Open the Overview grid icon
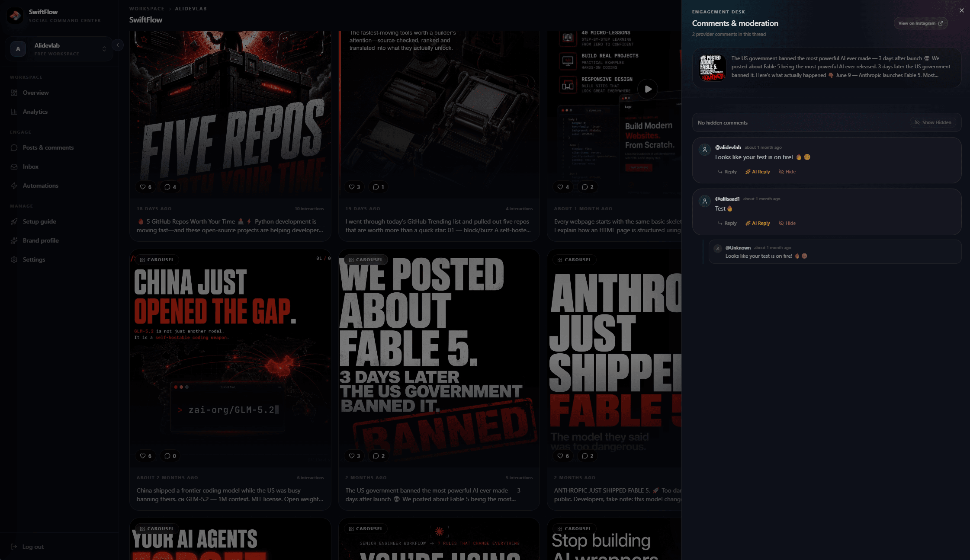 tap(14, 93)
